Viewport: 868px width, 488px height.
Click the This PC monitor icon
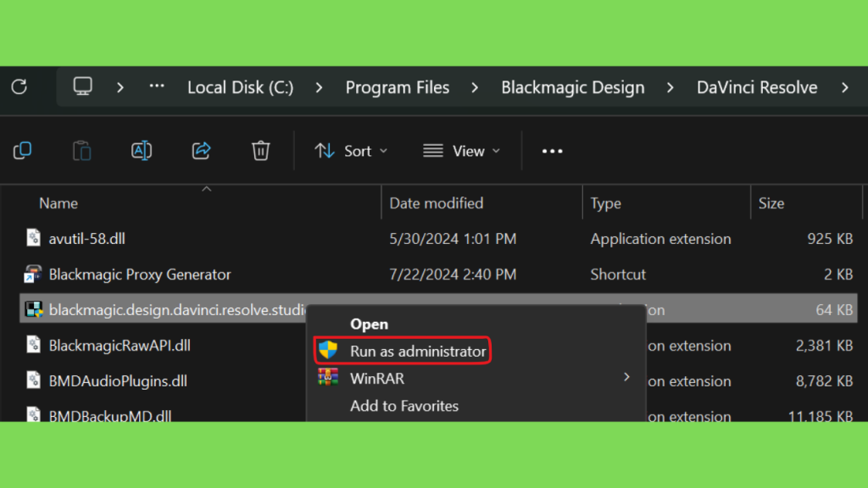click(82, 86)
